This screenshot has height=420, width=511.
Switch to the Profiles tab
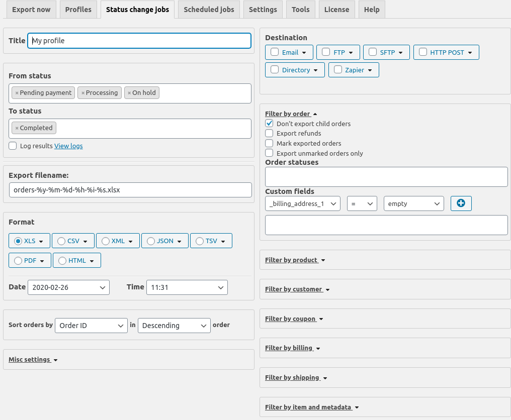[78, 10]
